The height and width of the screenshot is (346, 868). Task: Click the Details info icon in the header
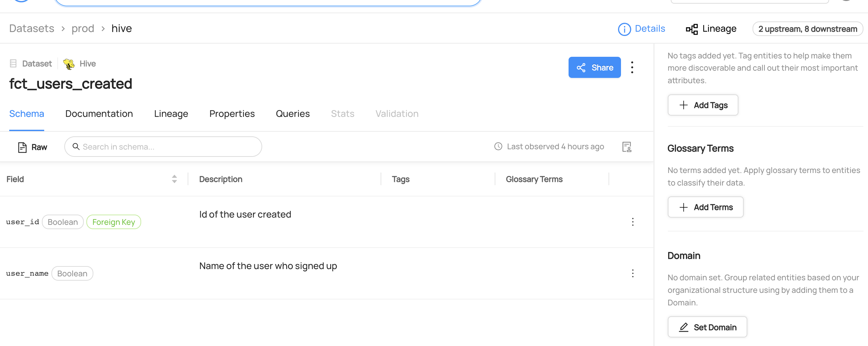624,29
